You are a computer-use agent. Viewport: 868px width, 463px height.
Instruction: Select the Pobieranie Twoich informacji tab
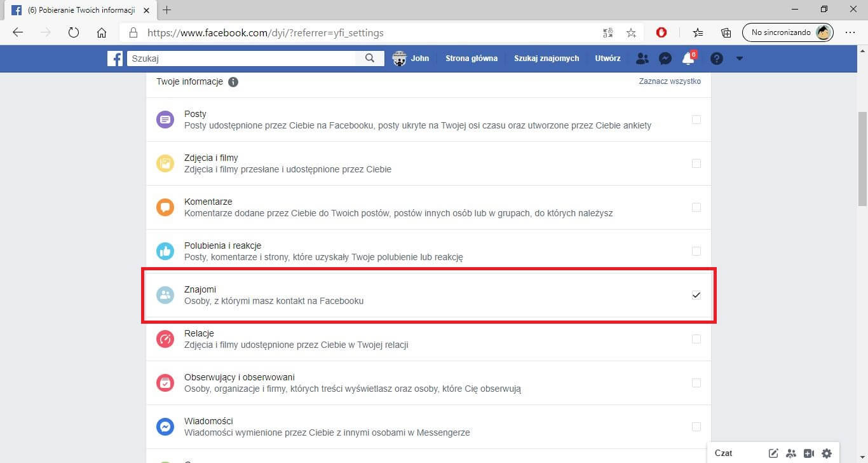tap(79, 10)
